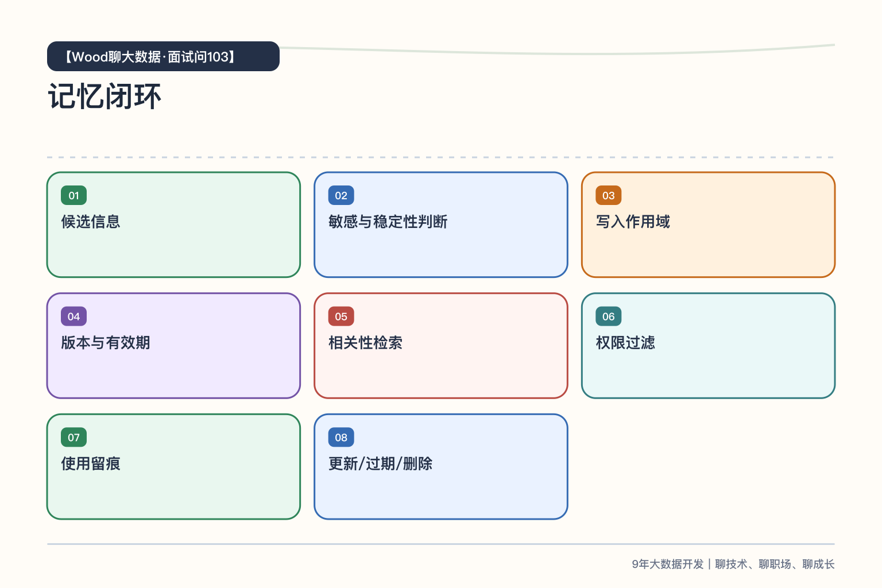Click the title 记忆闭环

(105, 96)
